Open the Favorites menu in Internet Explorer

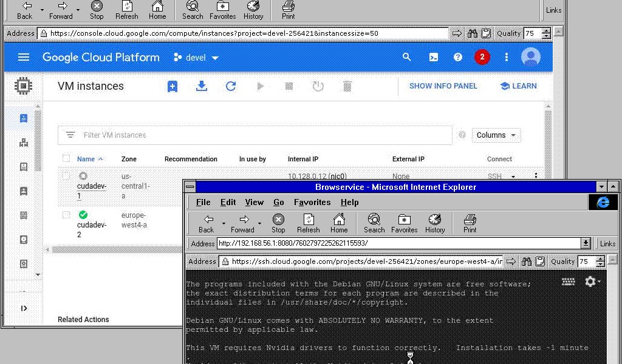click(x=312, y=202)
